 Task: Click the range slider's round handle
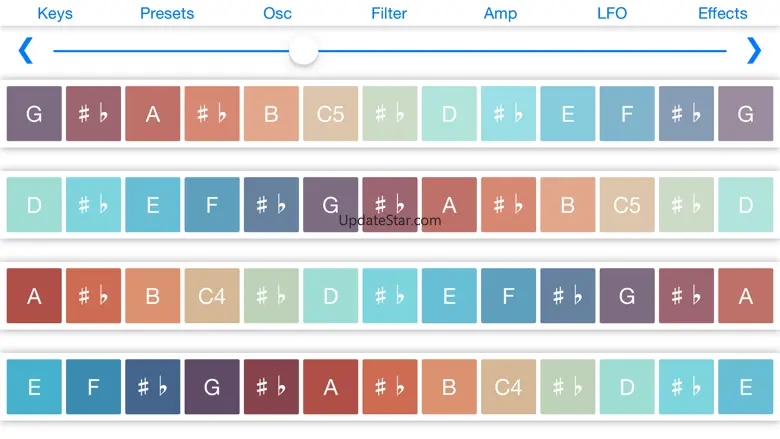point(303,51)
